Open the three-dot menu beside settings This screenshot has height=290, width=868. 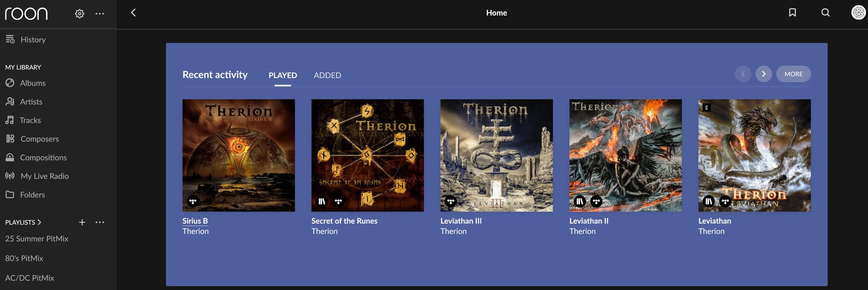(100, 14)
